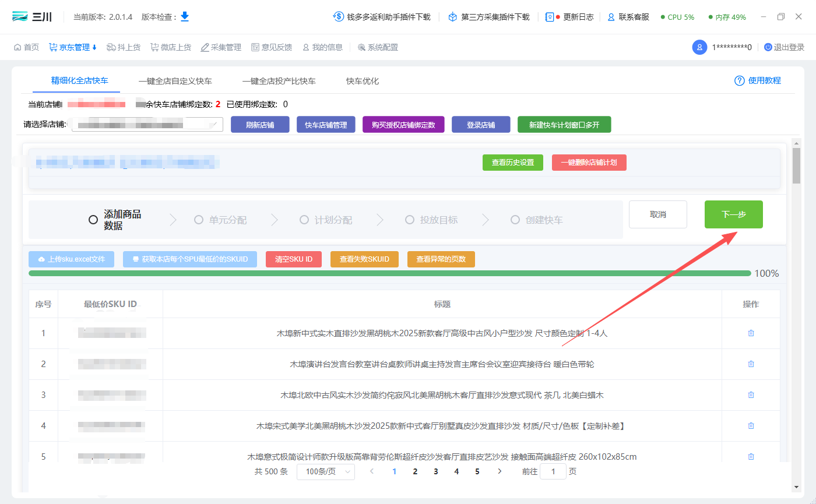The image size is (816, 504).
Task: Select the 投放目标 step circle
Action: pos(409,220)
